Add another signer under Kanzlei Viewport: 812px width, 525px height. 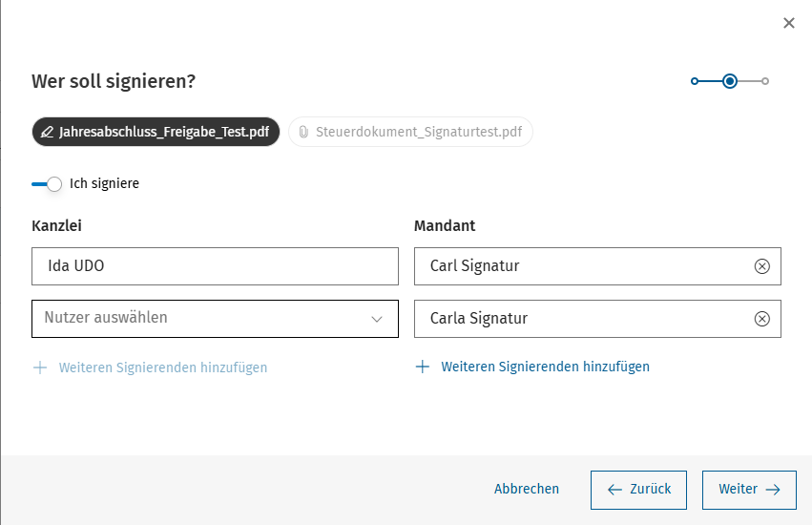150,367
